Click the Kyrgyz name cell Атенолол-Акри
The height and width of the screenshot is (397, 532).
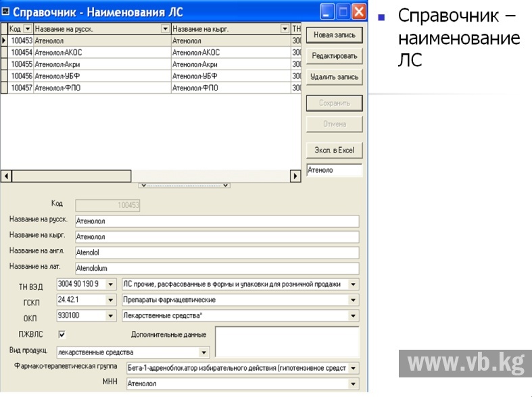231,64
